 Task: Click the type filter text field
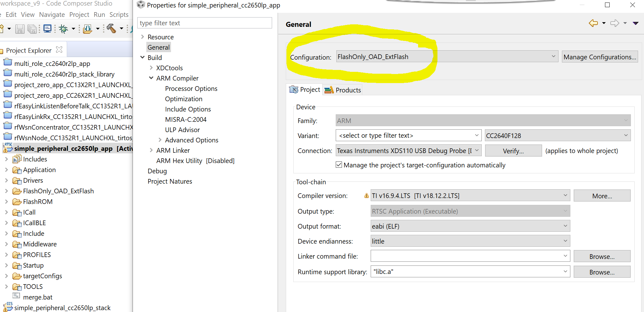point(205,23)
